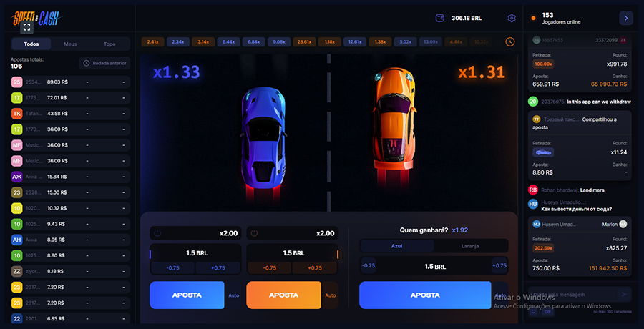Click the 6.85 R$ bet row
Screen dimensions: 644x329
70,318
